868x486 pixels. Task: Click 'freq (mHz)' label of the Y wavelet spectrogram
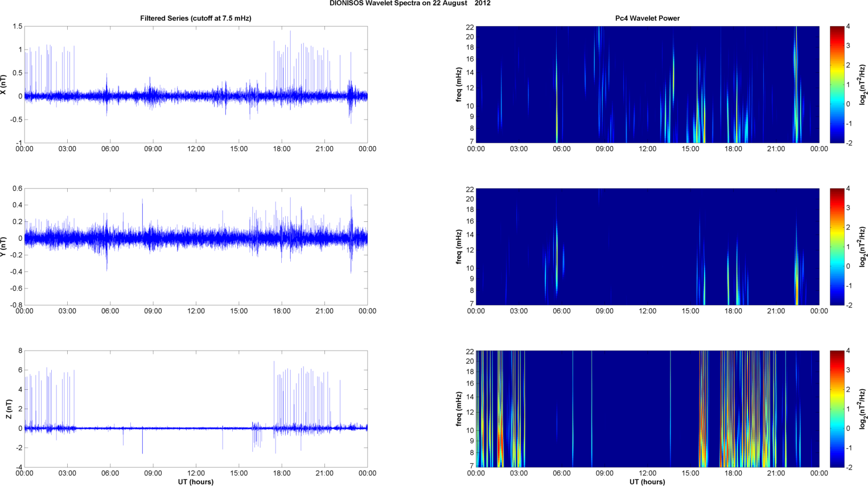(459, 247)
